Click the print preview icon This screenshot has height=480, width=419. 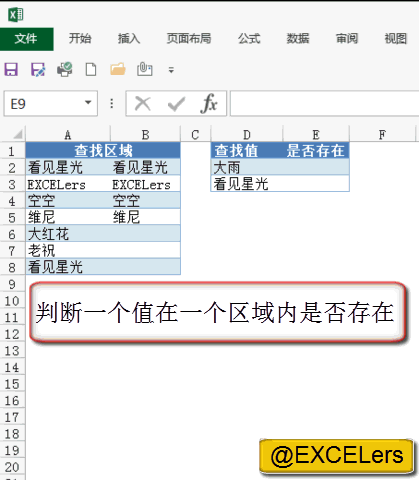click(65, 69)
